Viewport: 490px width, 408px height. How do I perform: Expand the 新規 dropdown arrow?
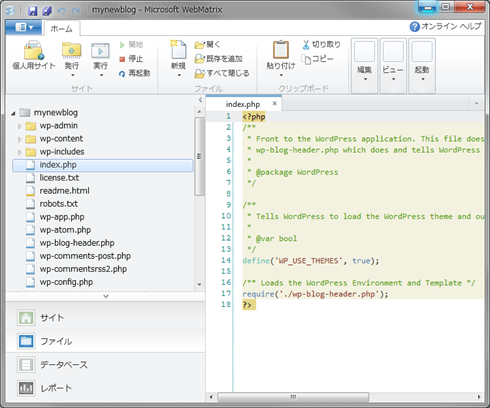coord(179,75)
